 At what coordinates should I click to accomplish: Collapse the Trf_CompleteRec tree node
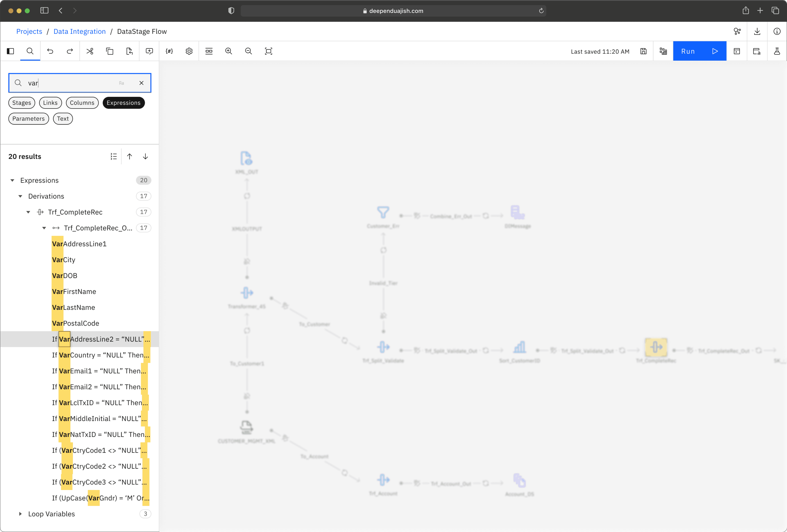[28, 212]
